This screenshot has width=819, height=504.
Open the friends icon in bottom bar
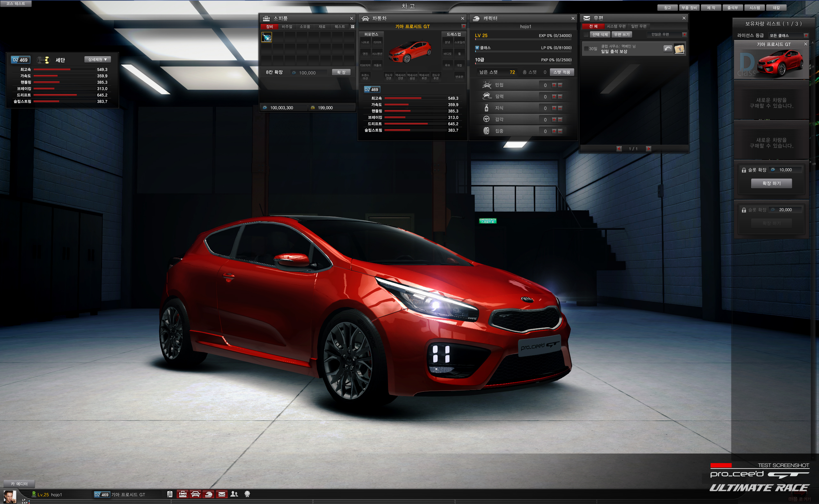tap(234, 494)
